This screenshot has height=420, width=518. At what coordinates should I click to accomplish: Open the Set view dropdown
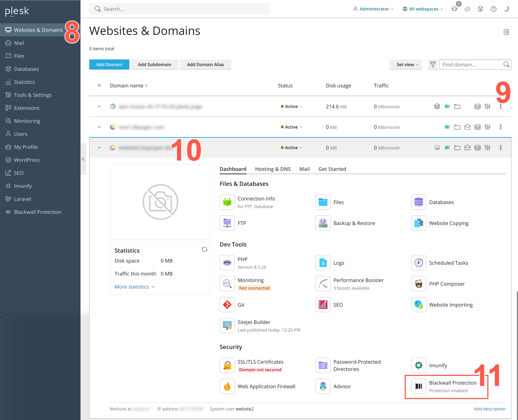406,65
